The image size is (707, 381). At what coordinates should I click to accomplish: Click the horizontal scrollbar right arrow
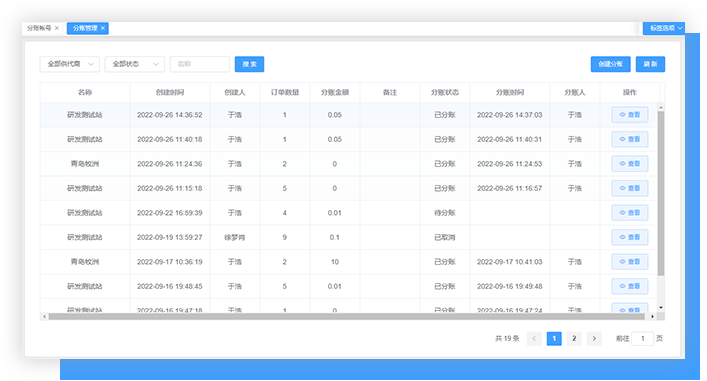coord(652,317)
